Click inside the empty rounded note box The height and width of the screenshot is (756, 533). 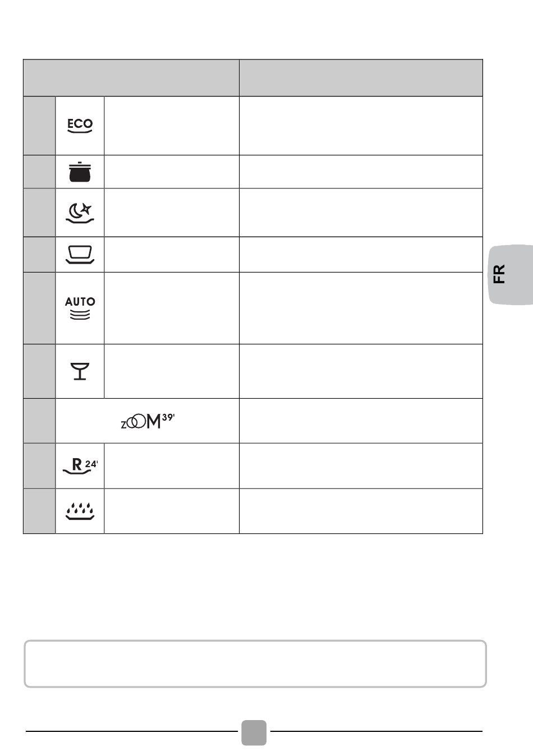click(255, 664)
